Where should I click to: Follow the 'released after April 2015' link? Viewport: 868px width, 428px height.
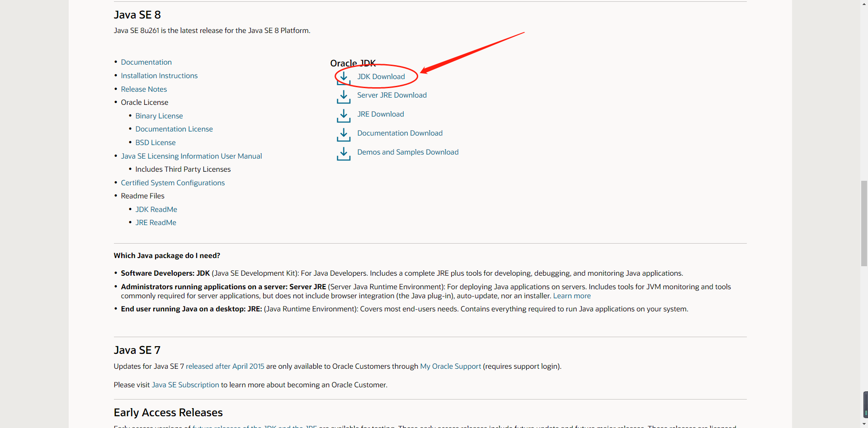(225, 366)
